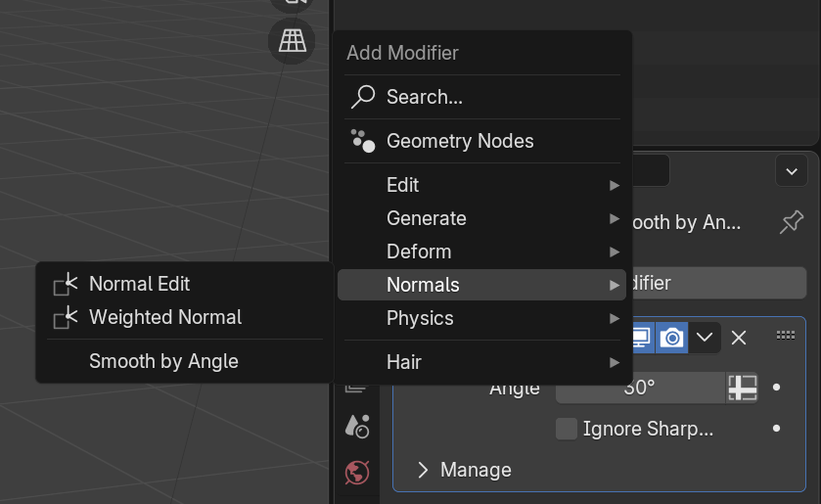The image size is (821, 504).
Task: Open the World properties tab
Action: (x=357, y=473)
